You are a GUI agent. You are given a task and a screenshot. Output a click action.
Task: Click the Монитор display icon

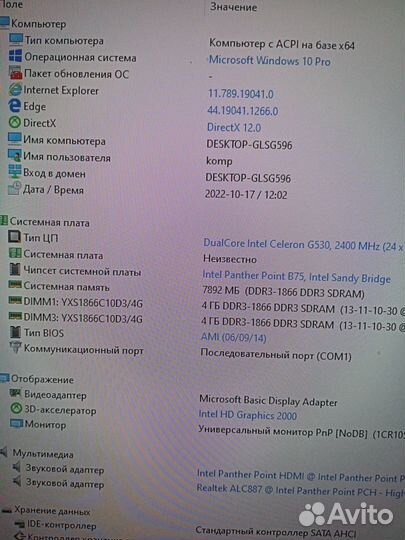coord(16,424)
